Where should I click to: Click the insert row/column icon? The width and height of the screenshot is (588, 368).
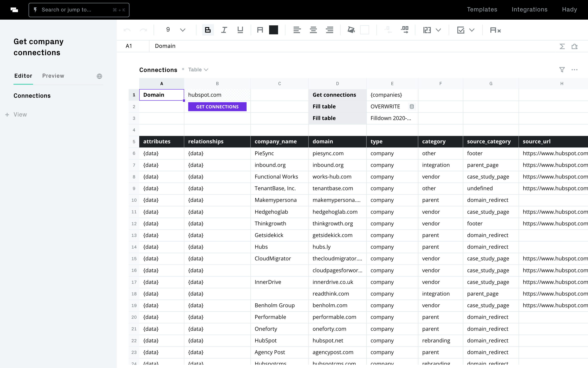405,30
